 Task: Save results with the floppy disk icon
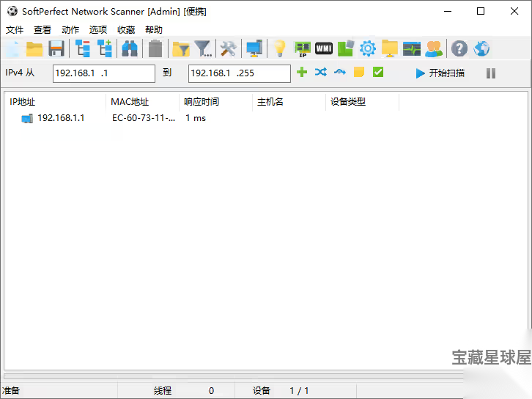point(56,48)
